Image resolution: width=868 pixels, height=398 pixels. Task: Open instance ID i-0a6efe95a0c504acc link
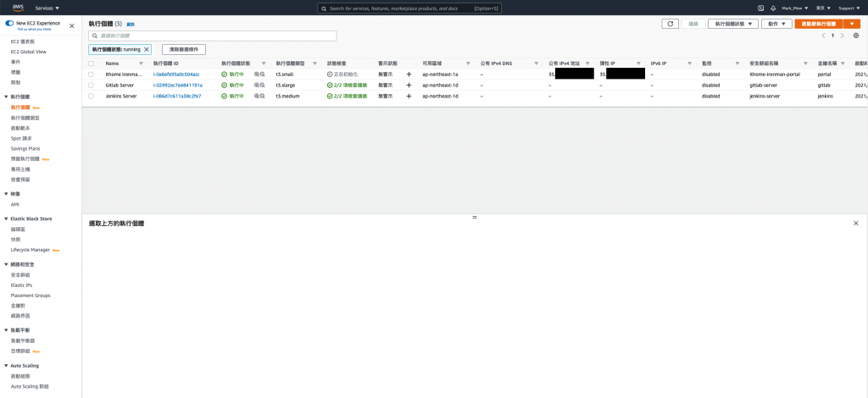click(x=176, y=74)
